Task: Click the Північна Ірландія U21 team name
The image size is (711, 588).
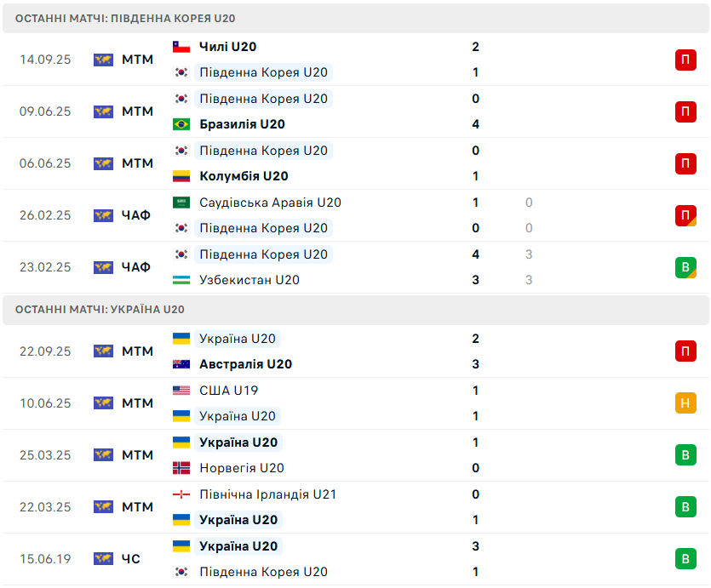Action: pos(267,494)
